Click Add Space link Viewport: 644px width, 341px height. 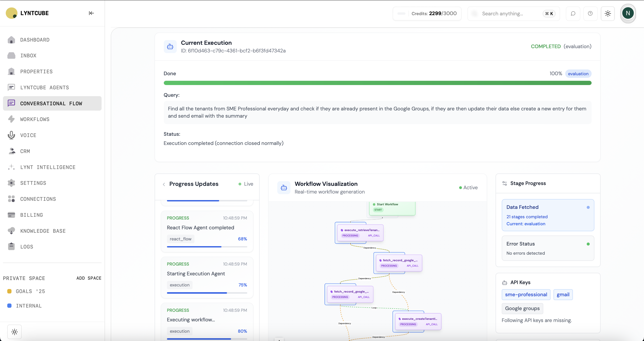click(89, 278)
